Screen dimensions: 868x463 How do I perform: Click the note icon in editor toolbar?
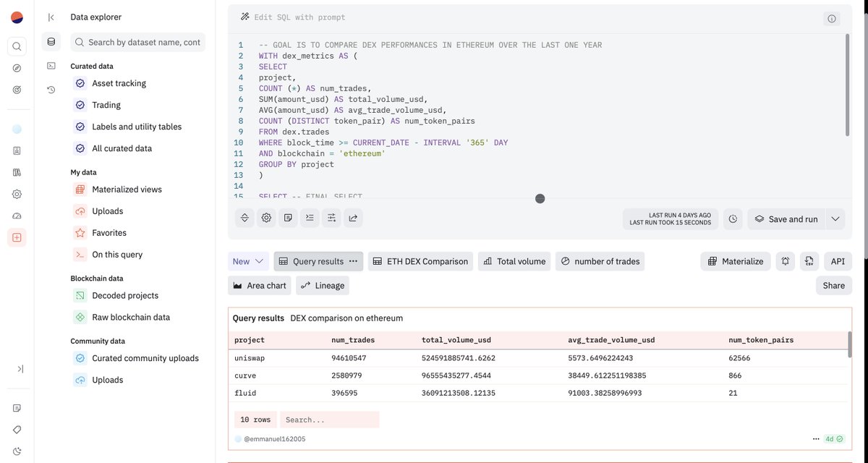click(288, 218)
